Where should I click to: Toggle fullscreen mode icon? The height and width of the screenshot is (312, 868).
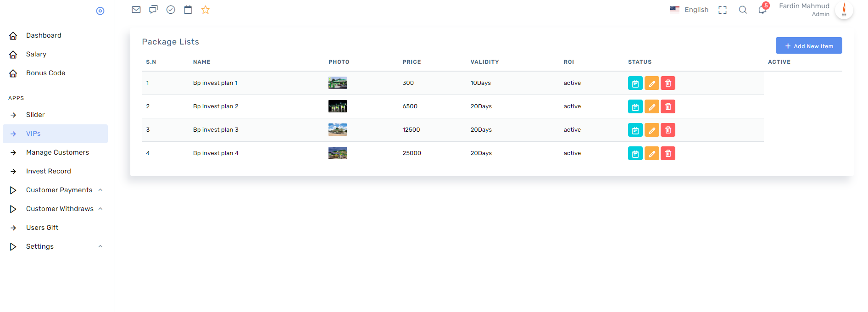point(723,10)
